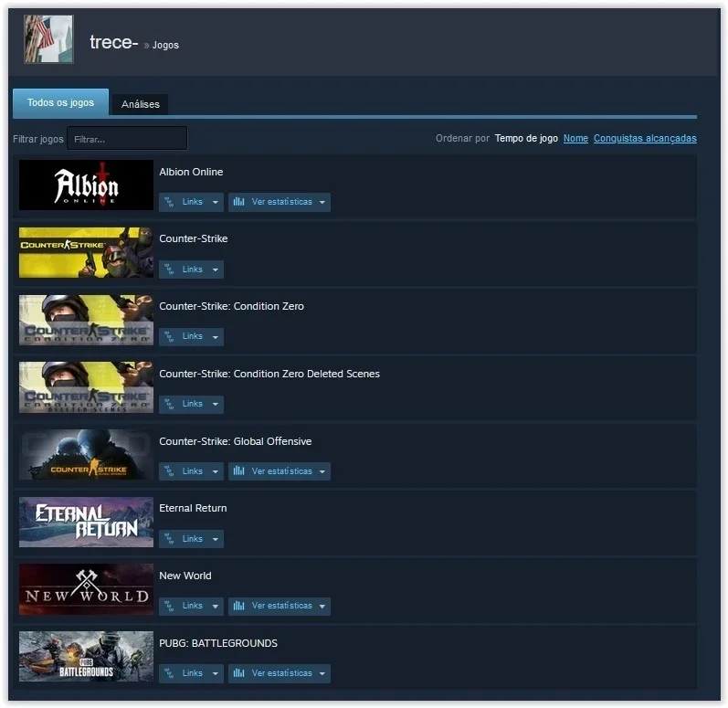Click the Albion Online title
The height and width of the screenshot is (708, 728).
[x=191, y=172]
